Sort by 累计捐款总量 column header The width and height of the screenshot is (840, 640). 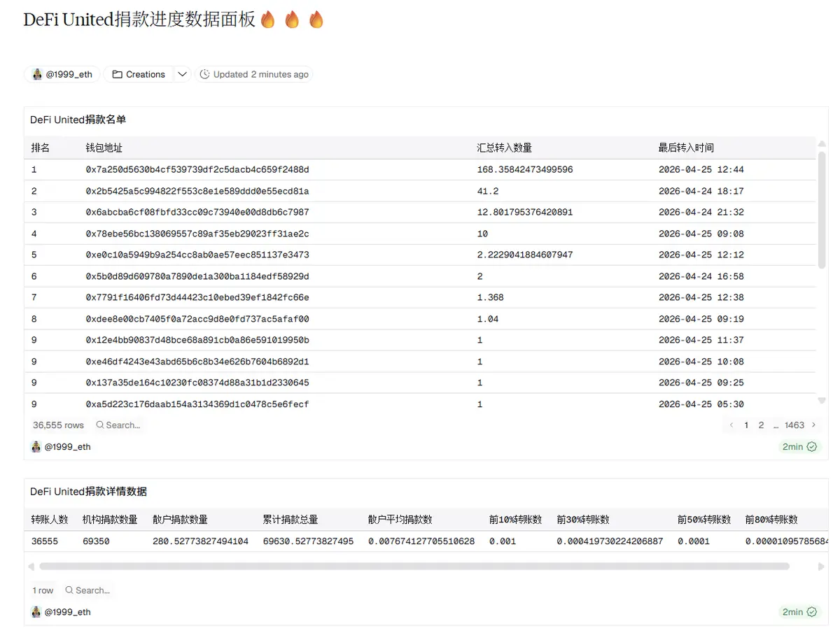coord(290,520)
